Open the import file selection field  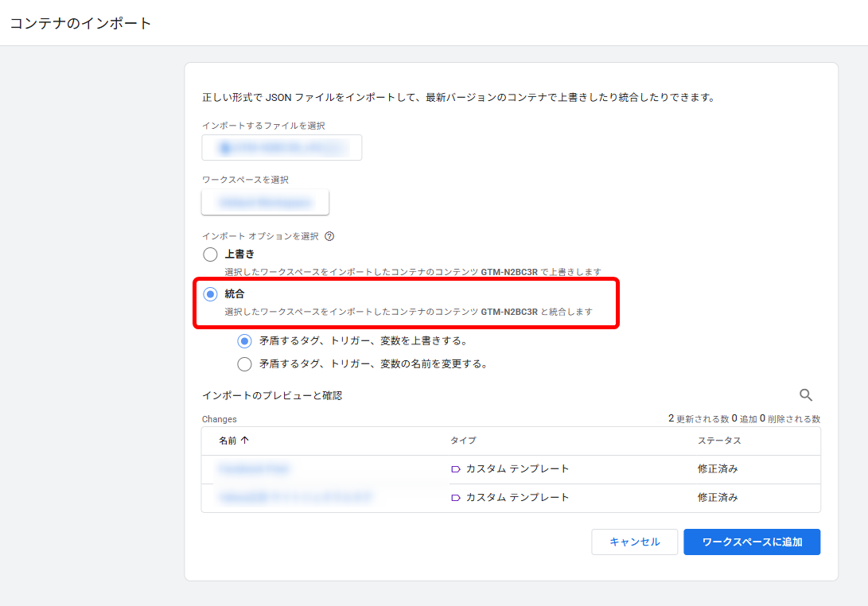click(282, 148)
